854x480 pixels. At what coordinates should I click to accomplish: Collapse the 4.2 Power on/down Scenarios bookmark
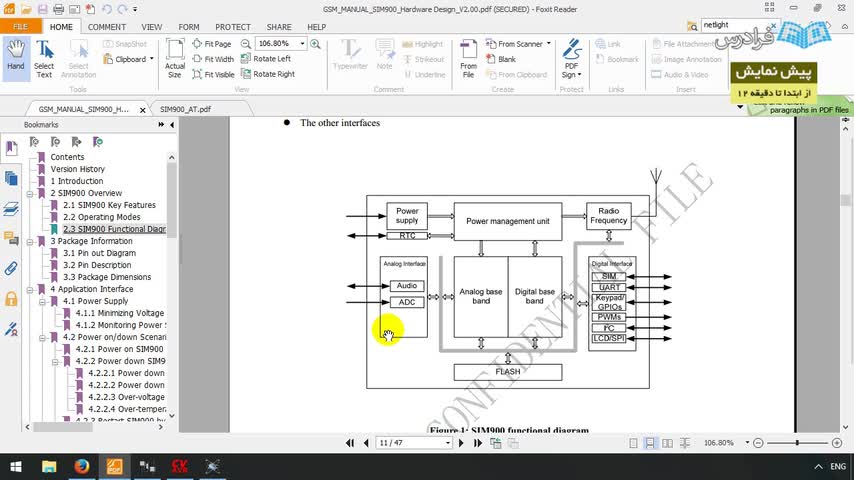click(x=42, y=337)
